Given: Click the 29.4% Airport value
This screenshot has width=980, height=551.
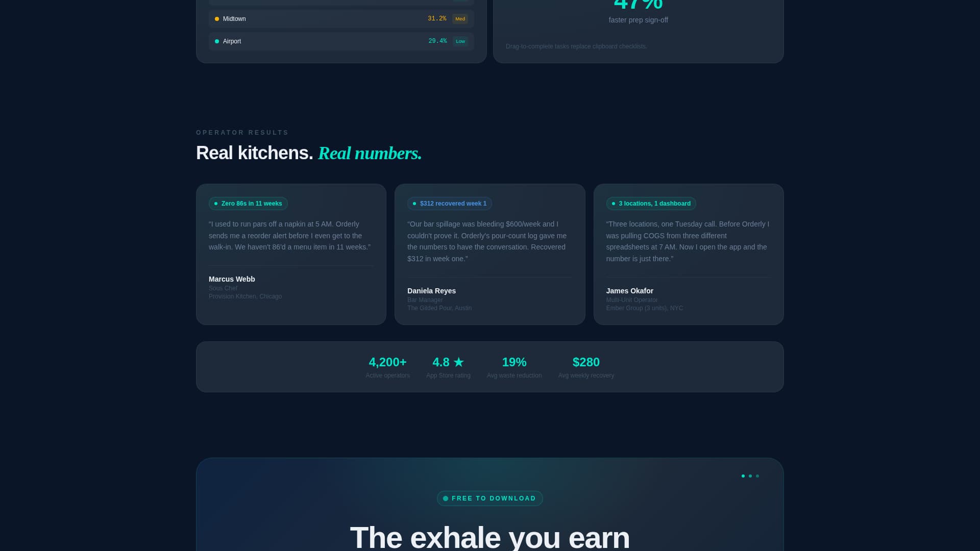Looking at the screenshot, I should click(437, 41).
